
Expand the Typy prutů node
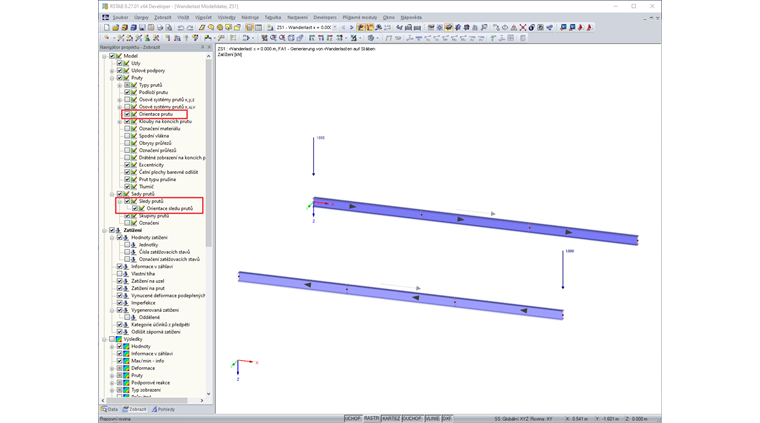tap(120, 85)
